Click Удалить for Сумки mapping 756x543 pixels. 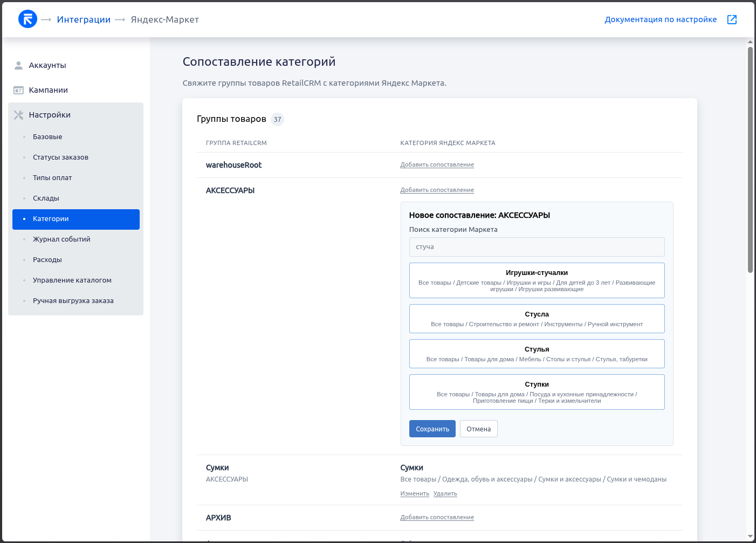point(445,493)
